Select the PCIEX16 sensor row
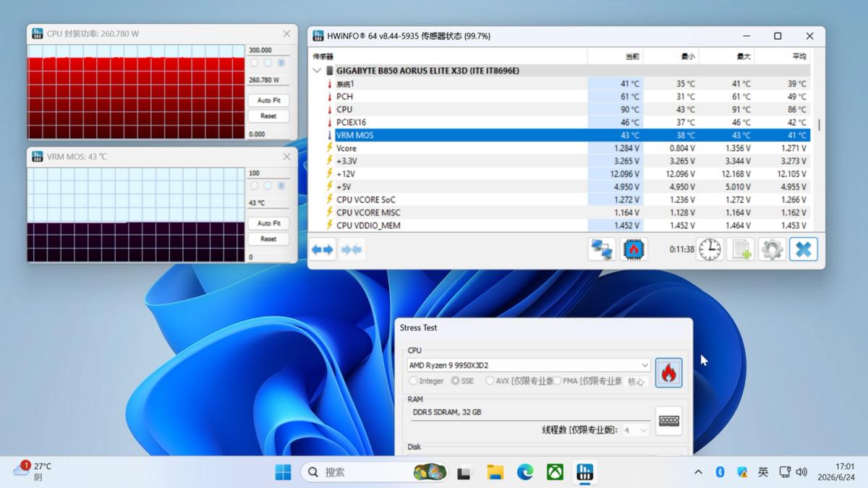The width and height of the screenshot is (868, 488). [x=561, y=122]
